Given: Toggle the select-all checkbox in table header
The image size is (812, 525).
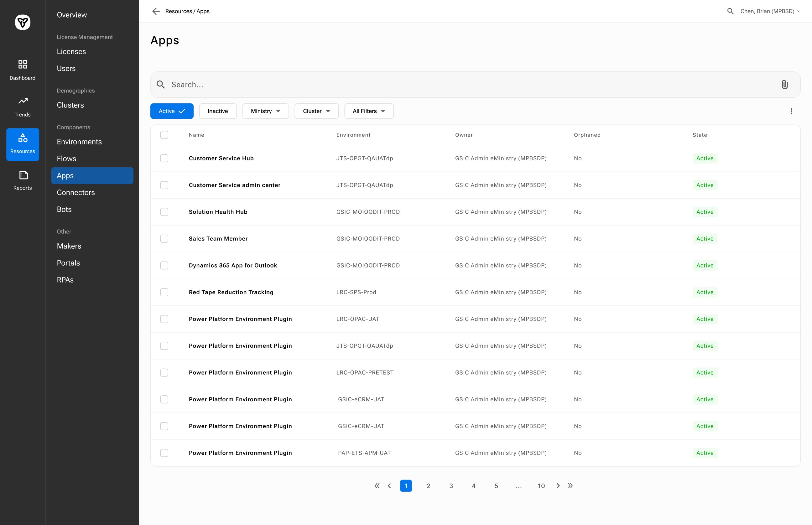Looking at the screenshot, I should 164,135.
